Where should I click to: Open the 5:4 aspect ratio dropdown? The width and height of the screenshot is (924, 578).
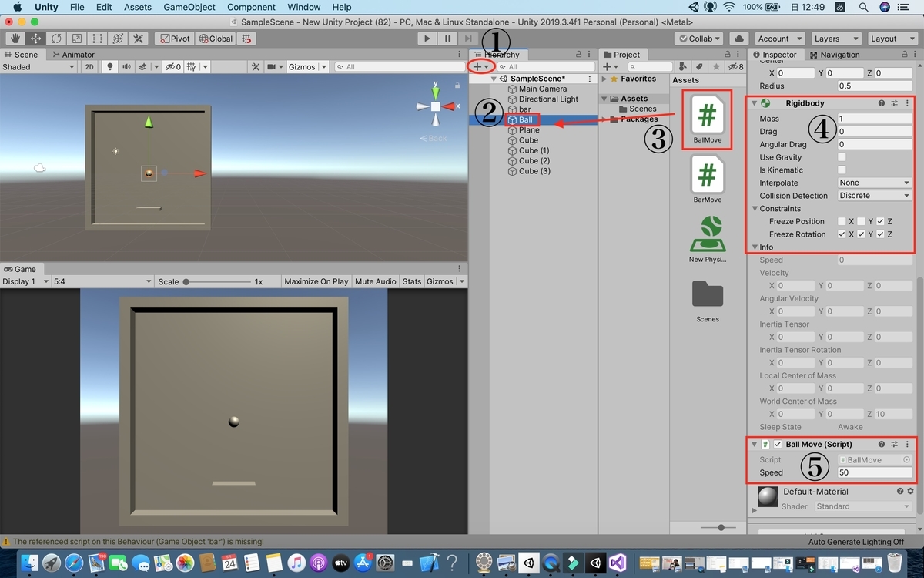click(103, 281)
